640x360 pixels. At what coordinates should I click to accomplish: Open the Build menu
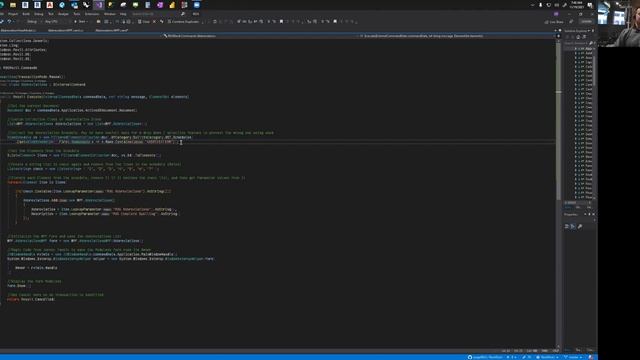[26, 14]
